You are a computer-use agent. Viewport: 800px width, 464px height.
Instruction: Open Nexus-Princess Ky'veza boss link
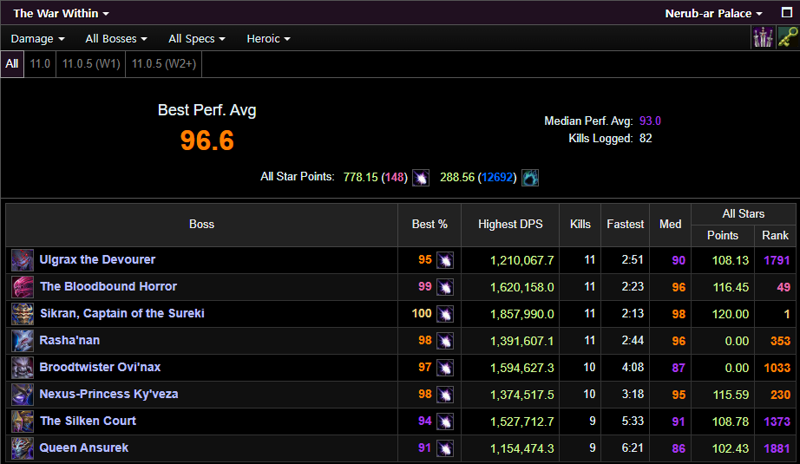(109, 394)
